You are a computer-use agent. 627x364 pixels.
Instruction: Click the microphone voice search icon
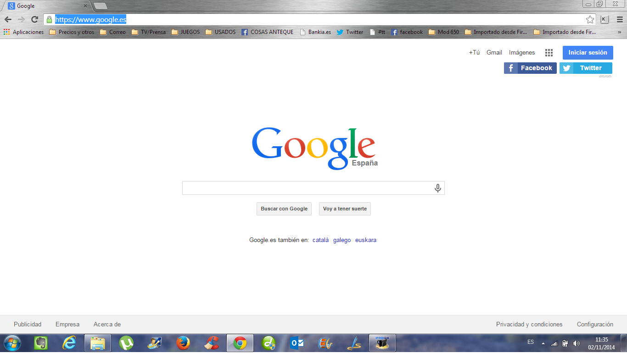(438, 188)
